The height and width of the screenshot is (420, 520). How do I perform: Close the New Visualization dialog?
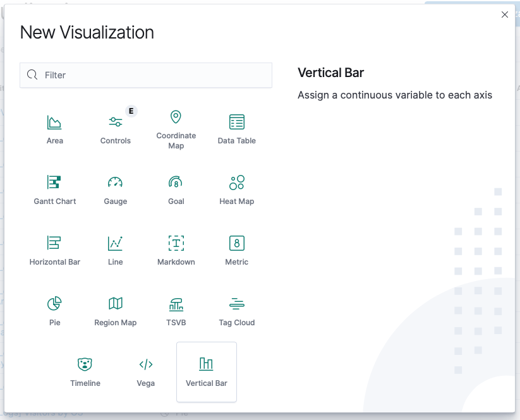coord(505,15)
